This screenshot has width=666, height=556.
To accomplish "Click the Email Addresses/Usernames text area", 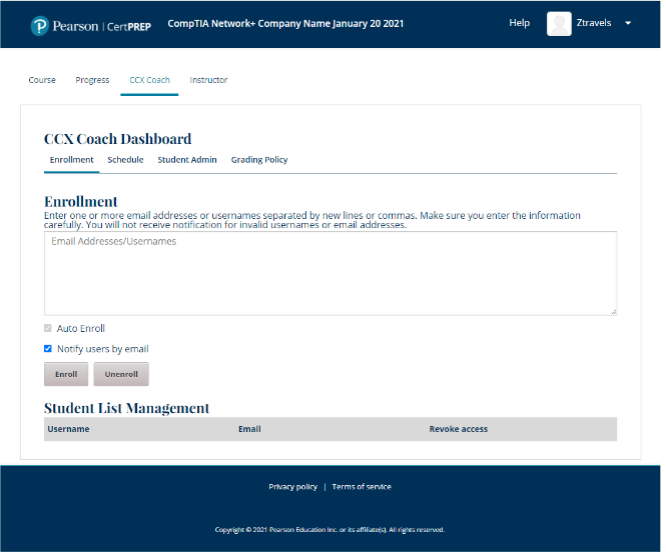I will [x=330, y=273].
